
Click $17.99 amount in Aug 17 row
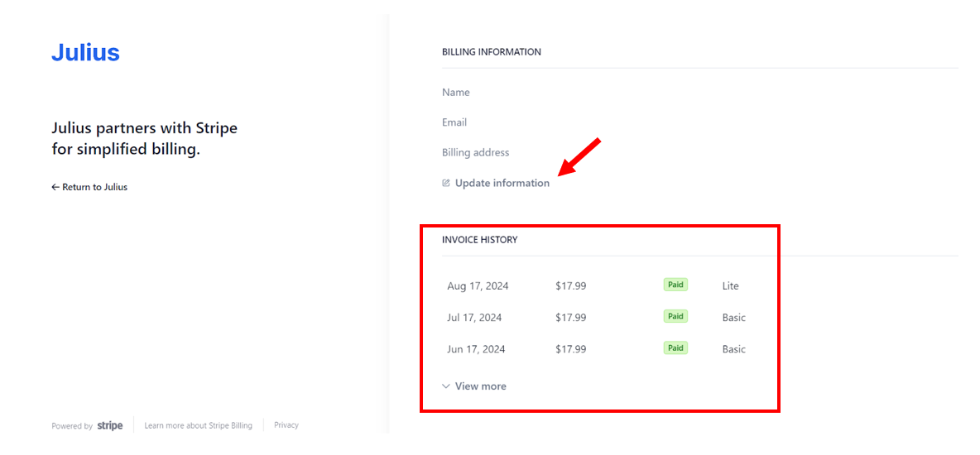coord(570,286)
